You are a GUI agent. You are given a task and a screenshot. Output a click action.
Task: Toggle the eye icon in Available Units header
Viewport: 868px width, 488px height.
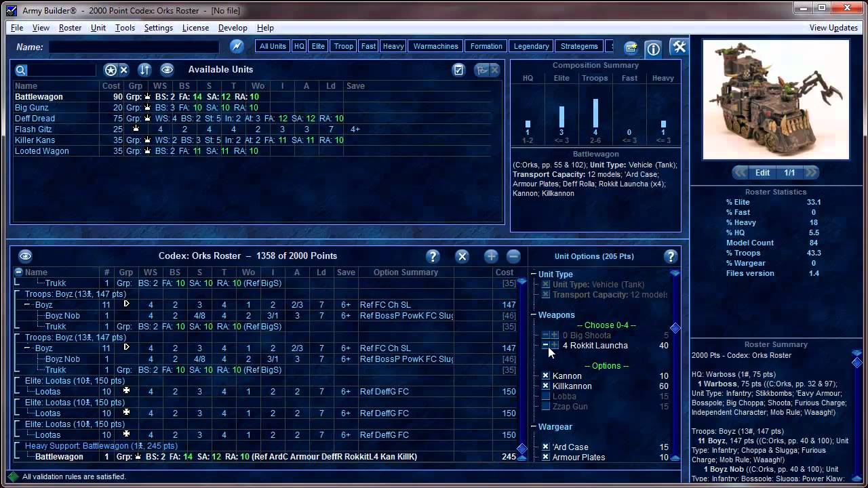coord(167,70)
